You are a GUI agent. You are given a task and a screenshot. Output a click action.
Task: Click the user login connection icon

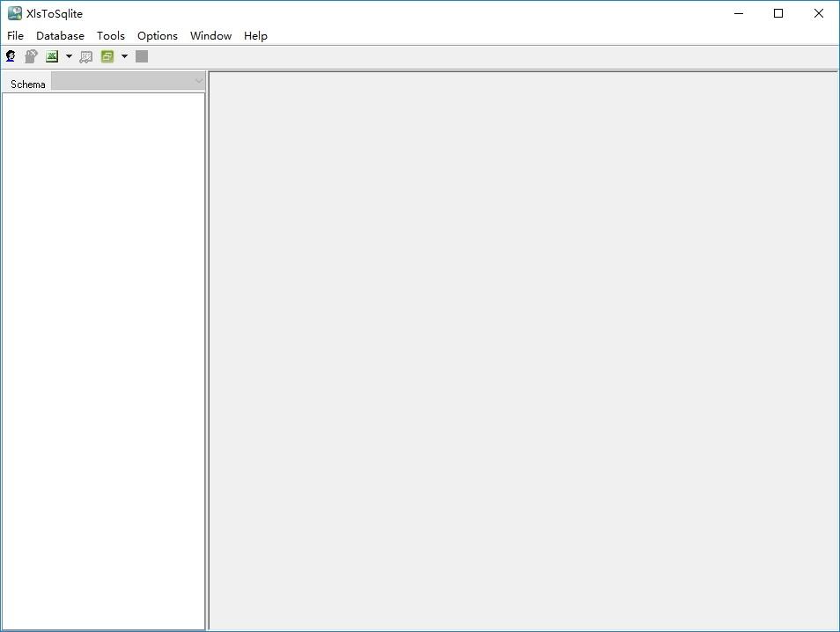click(11, 56)
